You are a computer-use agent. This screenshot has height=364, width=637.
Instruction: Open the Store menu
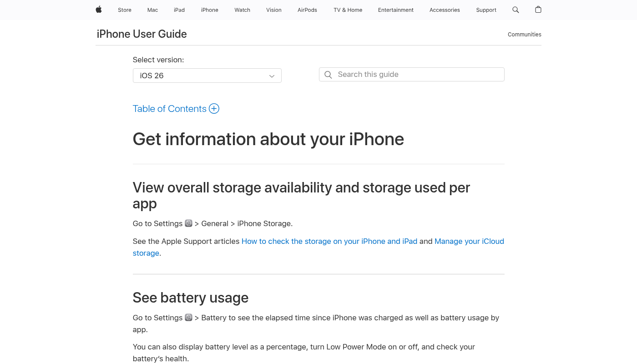click(x=125, y=10)
